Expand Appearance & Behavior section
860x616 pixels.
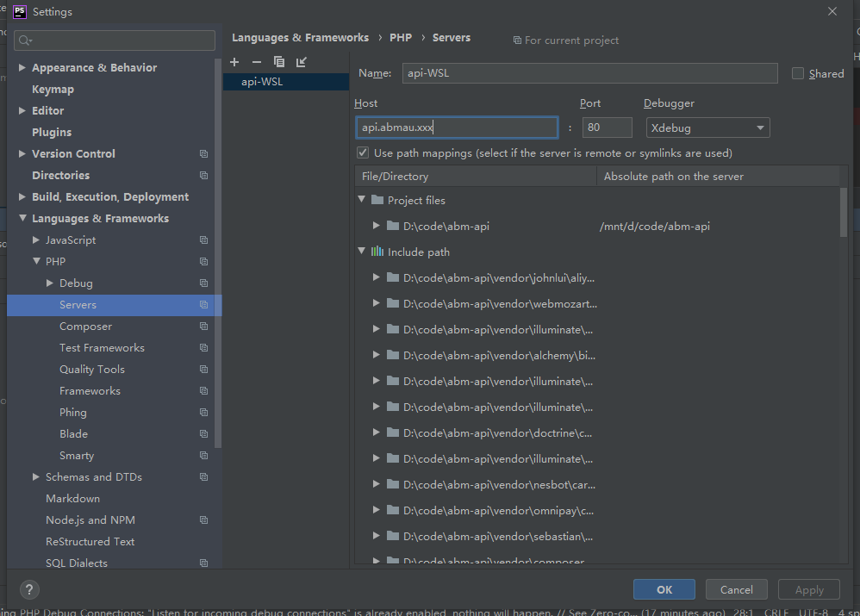[x=22, y=67]
